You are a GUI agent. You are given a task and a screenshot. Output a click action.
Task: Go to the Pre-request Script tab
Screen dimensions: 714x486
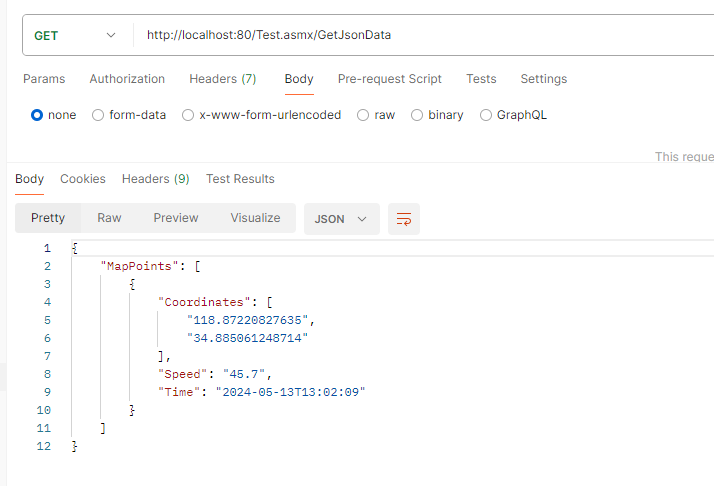389,79
